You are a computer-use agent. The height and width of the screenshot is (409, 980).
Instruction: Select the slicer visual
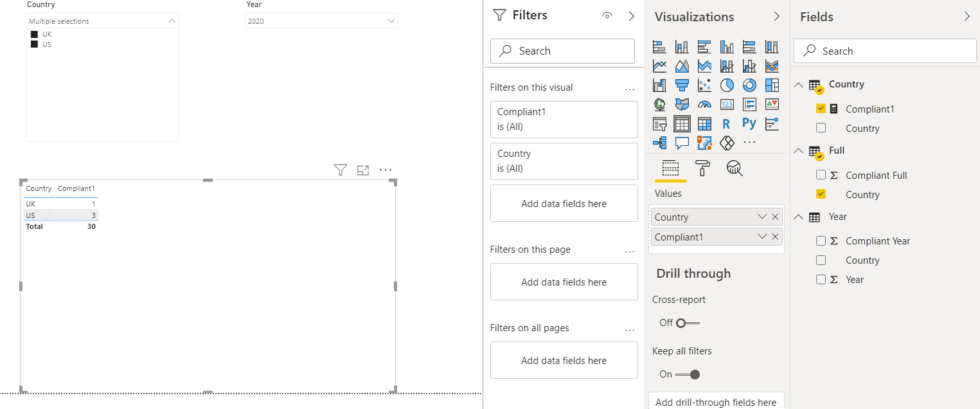(x=659, y=123)
